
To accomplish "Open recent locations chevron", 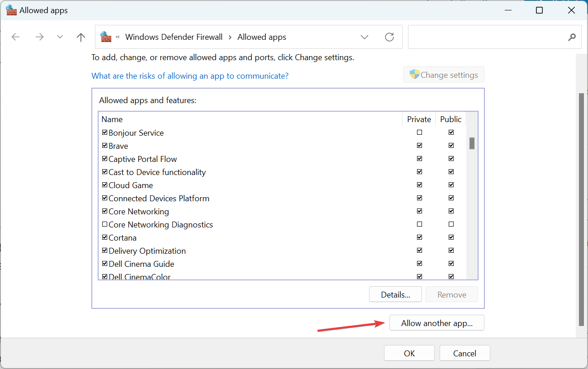I will tap(60, 37).
